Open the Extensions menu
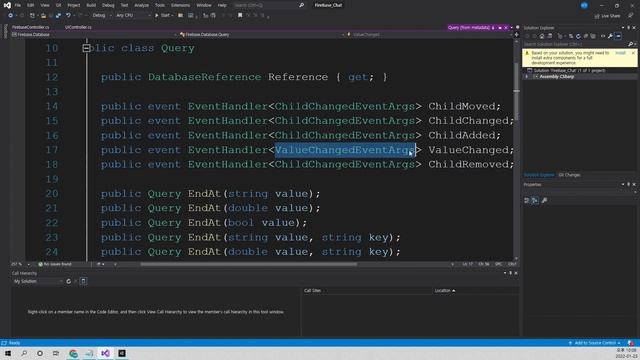Image resolution: width=640 pixels, height=360 pixels. tap(180, 5)
